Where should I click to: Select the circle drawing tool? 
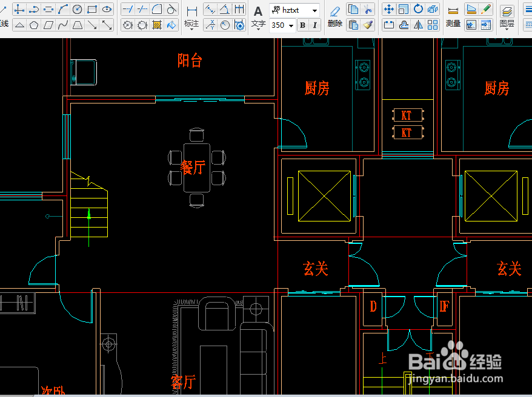pos(78,9)
